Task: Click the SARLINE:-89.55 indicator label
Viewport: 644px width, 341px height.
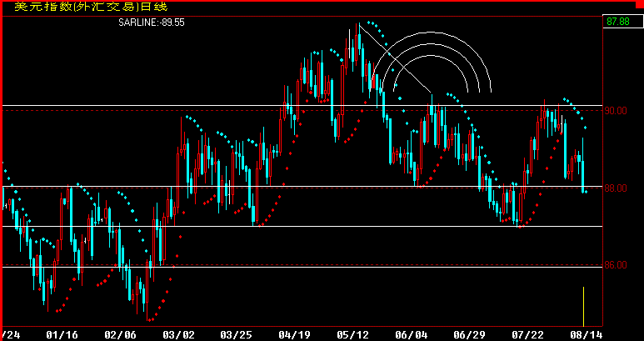Action: click(x=152, y=23)
